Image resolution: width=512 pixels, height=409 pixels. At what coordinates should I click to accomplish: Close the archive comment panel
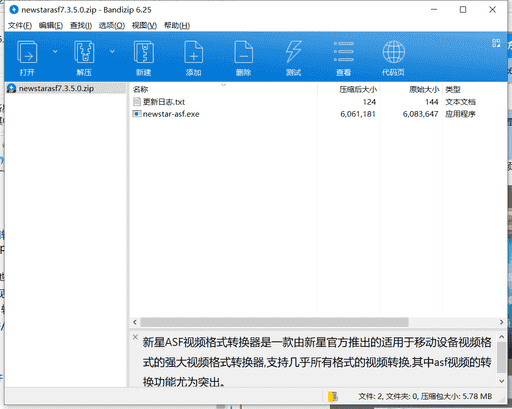click(135, 337)
